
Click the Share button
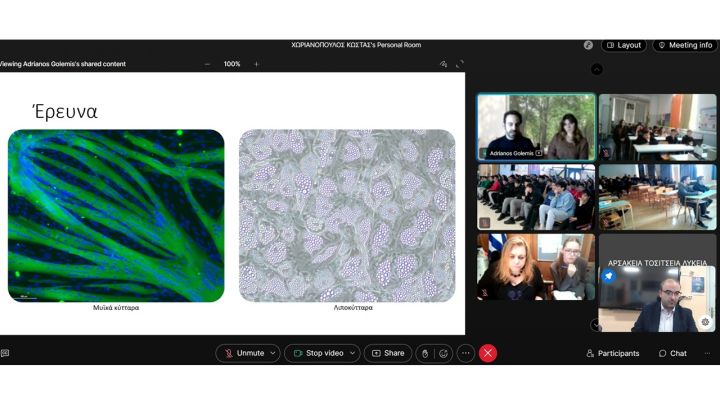point(388,353)
